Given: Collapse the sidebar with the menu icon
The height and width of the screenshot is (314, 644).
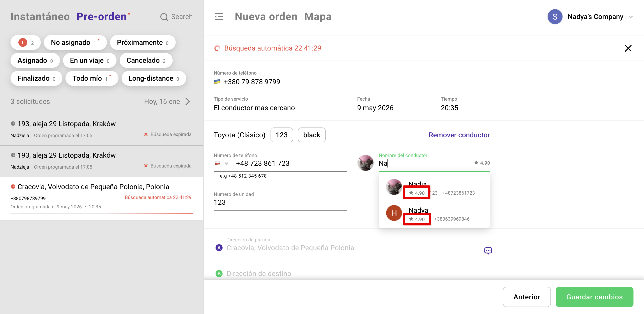Looking at the screenshot, I should (x=219, y=17).
